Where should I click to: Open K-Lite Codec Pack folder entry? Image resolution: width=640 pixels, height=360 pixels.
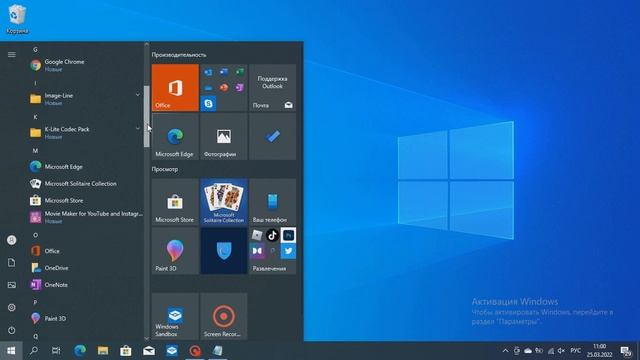pos(86,132)
